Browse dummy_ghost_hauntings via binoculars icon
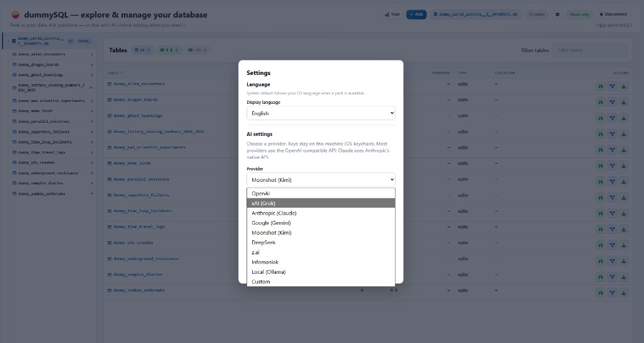The width and height of the screenshot is (644, 343). tap(601, 118)
